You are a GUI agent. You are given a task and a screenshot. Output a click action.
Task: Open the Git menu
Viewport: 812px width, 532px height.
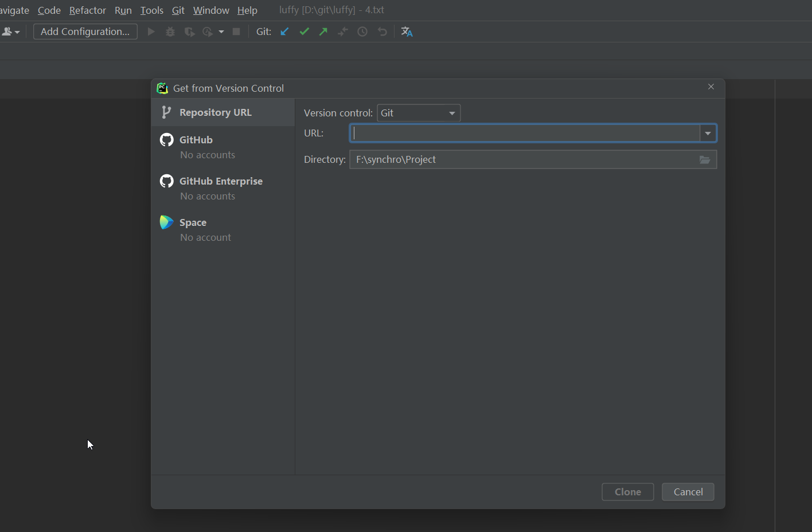(x=178, y=10)
